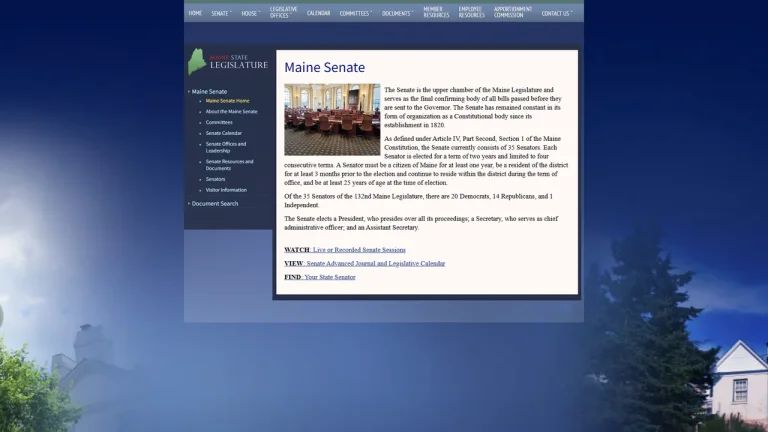Expand Document Search sidebar section
This screenshot has height=432, width=768.
click(215, 204)
